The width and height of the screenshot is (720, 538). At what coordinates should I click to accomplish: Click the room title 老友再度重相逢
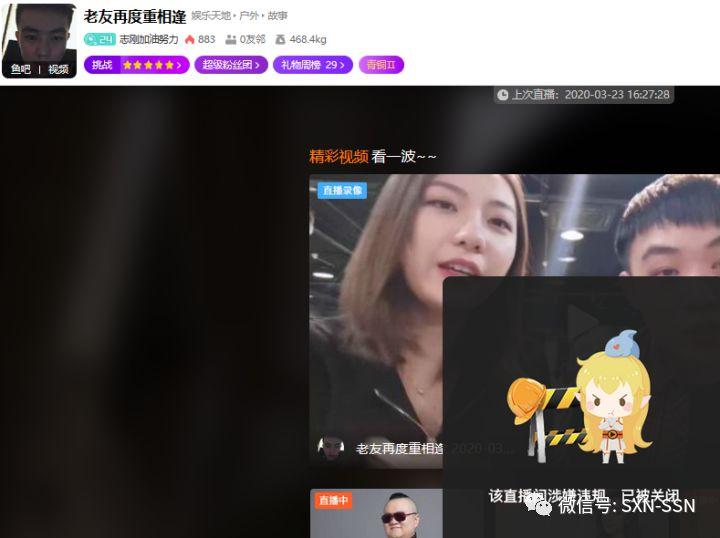pos(135,17)
